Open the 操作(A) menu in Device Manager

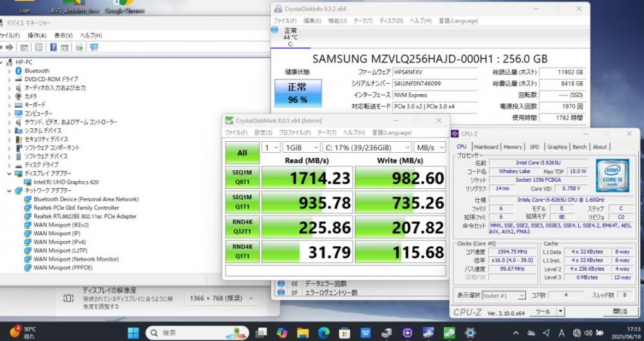click(37, 36)
